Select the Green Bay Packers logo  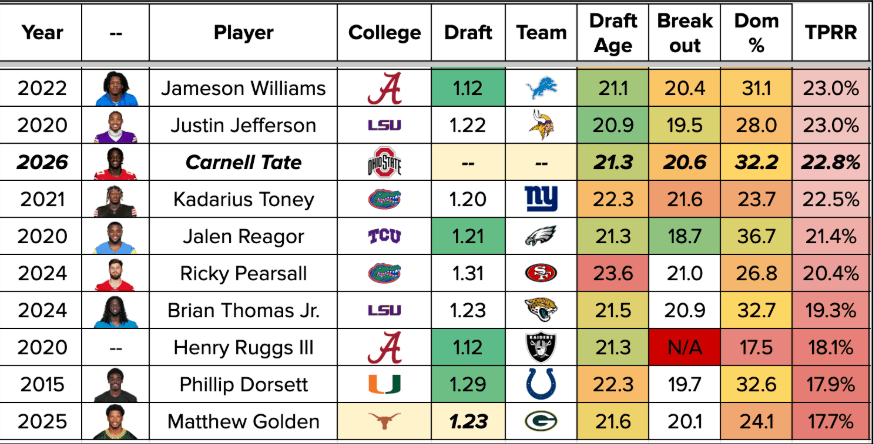click(x=541, y=421)
